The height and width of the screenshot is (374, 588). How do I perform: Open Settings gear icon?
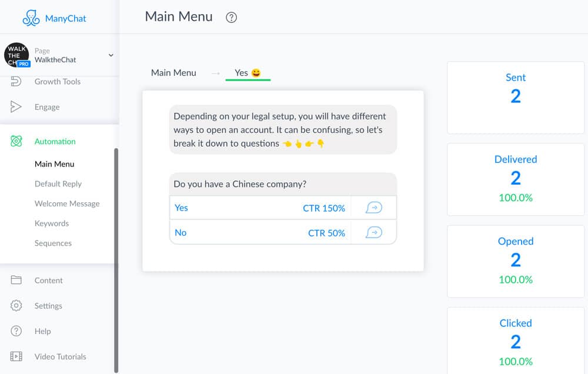coord(16,306)
